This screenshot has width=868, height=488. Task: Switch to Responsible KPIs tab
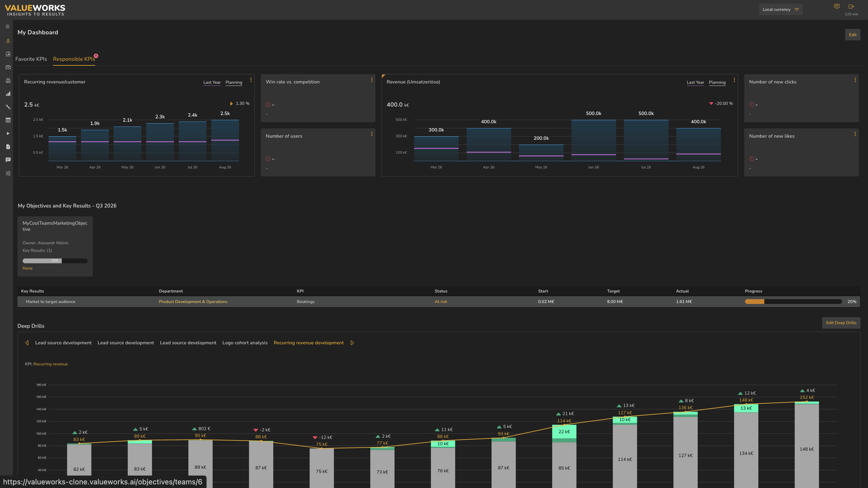point(74,59)
